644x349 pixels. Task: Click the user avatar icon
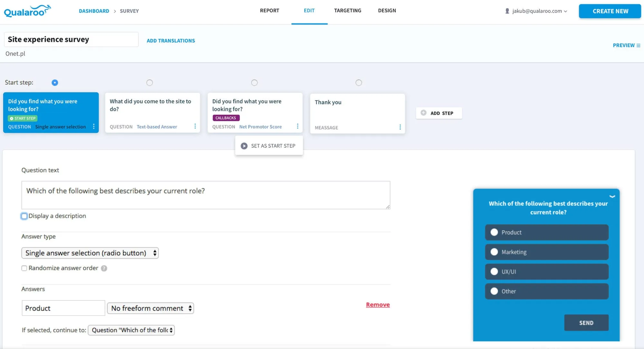(507, 11)
